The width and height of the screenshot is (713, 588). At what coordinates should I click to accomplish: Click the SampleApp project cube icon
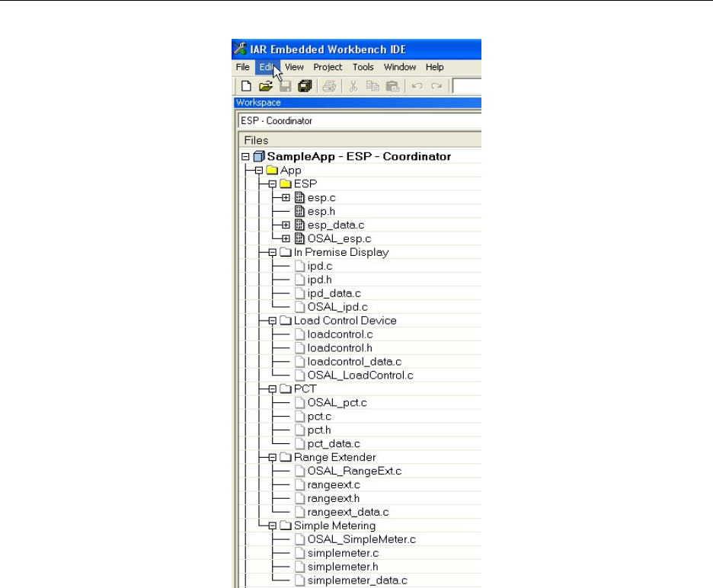point(259,156)
